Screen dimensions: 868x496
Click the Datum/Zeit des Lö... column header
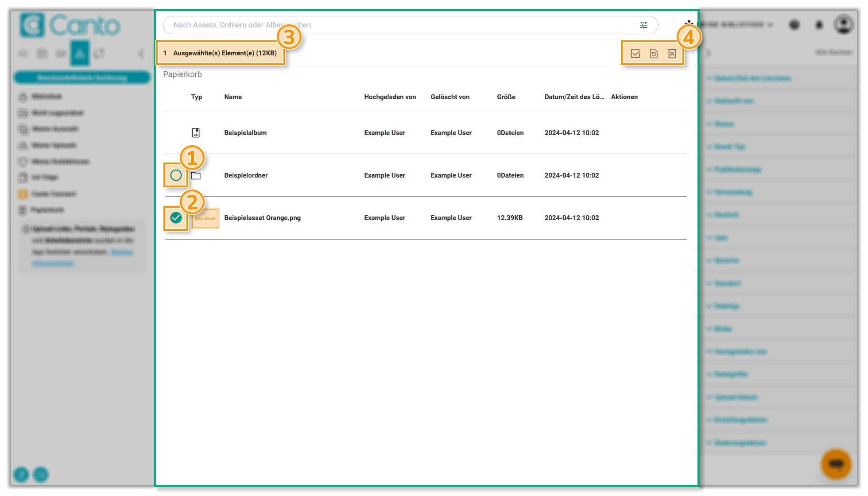574,97
